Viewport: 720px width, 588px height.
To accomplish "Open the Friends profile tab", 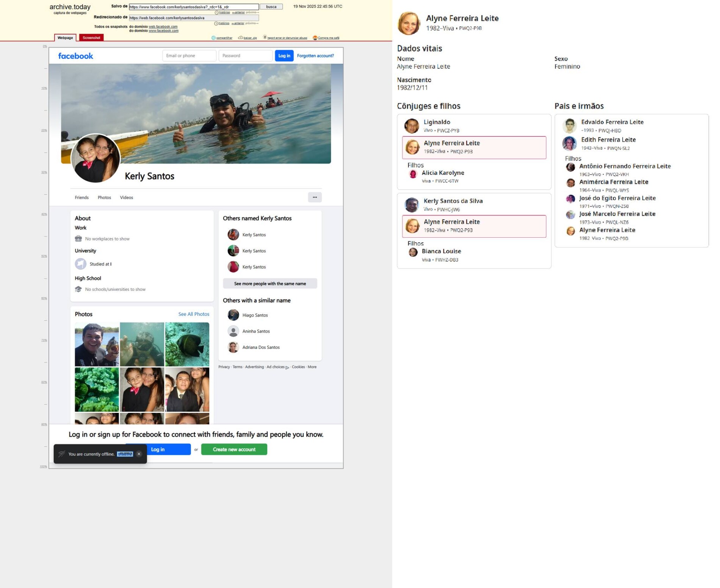I will [81, 198].
